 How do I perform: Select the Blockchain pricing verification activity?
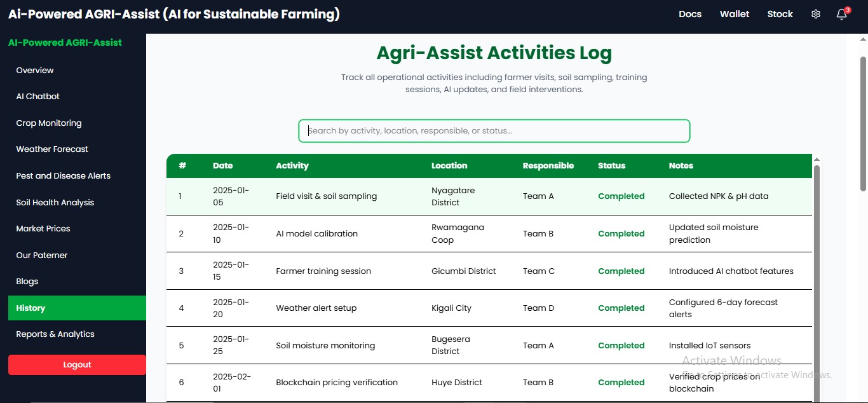click(337, 383)
